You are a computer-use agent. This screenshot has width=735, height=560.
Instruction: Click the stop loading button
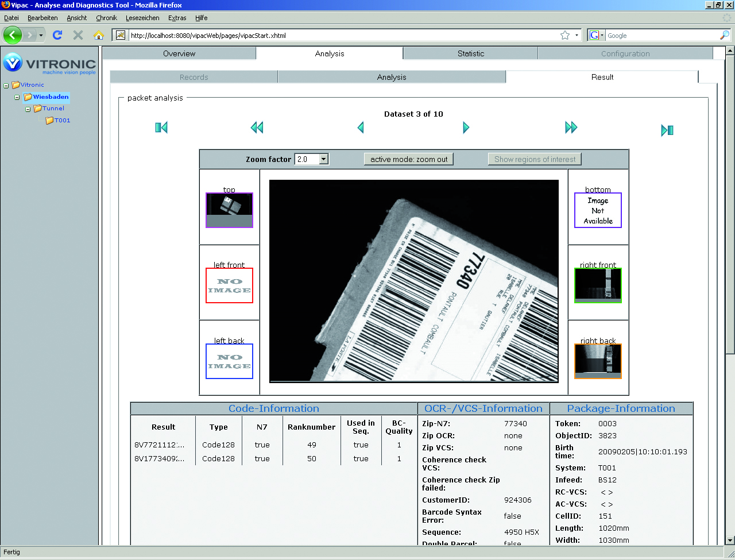coord(78,35)
